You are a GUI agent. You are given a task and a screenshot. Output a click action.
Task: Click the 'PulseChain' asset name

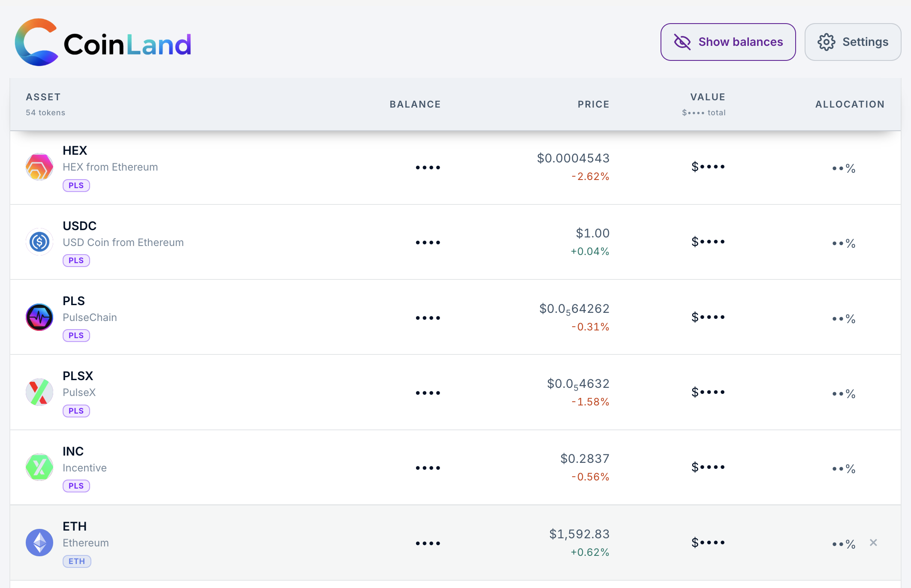tap(90, 318)
